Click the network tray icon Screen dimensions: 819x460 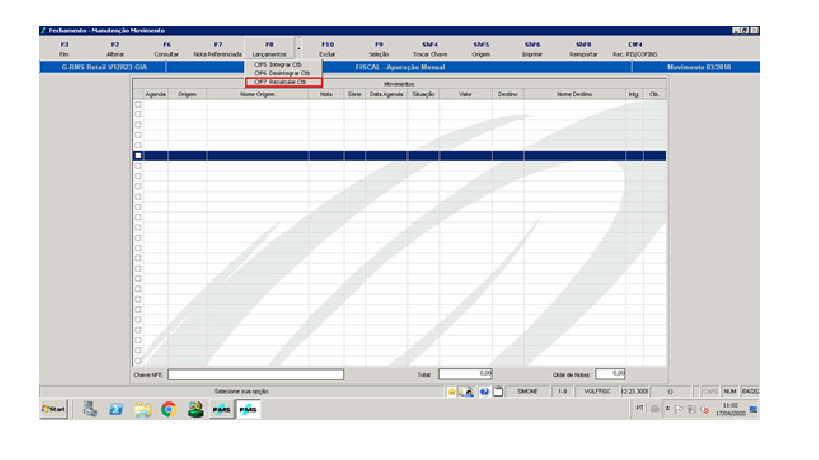(x=692, y=409)
